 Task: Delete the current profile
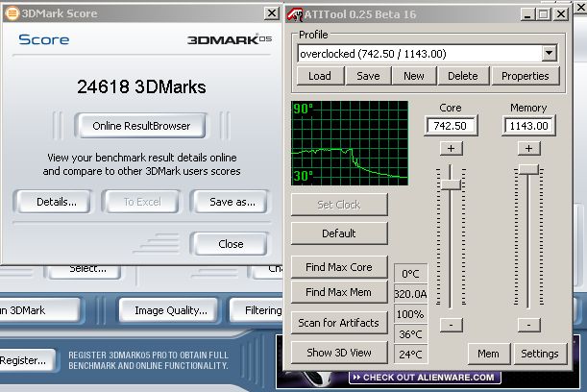point(463,76)
